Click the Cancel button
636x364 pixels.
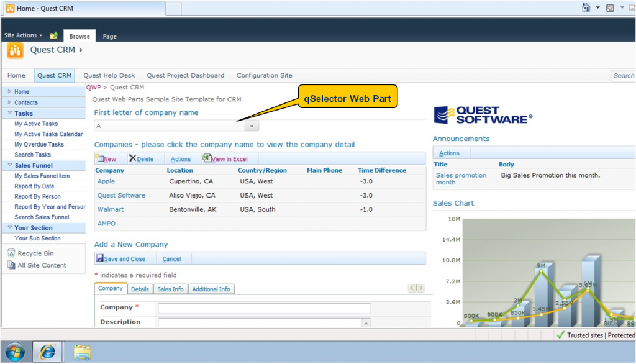(x=171, y=259)
